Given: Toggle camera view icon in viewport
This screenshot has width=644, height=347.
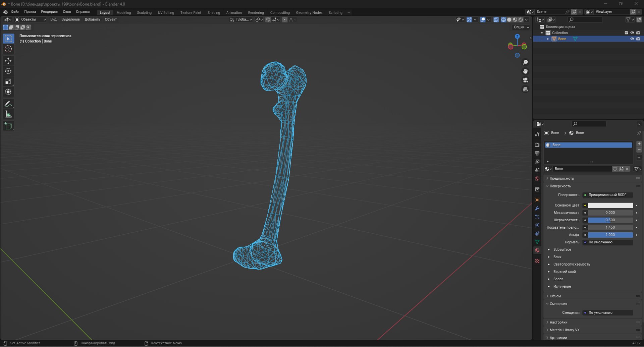Looking at the screenshot, I should click(x=525, y=80).
